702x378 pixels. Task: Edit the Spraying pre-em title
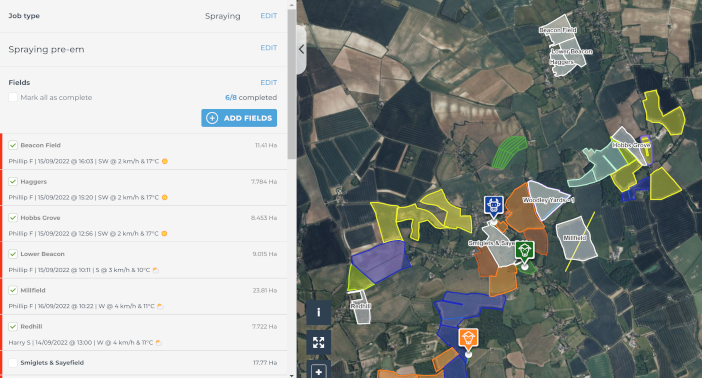tap(269, 48)
